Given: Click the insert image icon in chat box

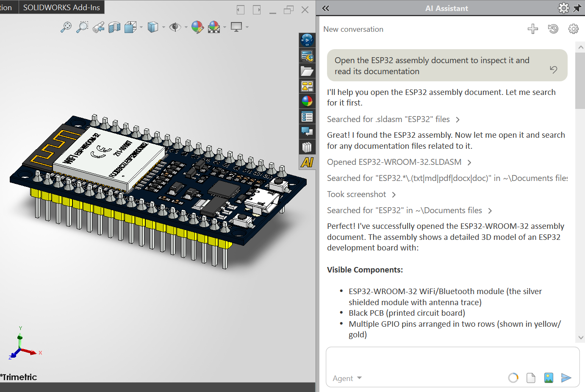Looking at the screenshot, I should 549,378.
